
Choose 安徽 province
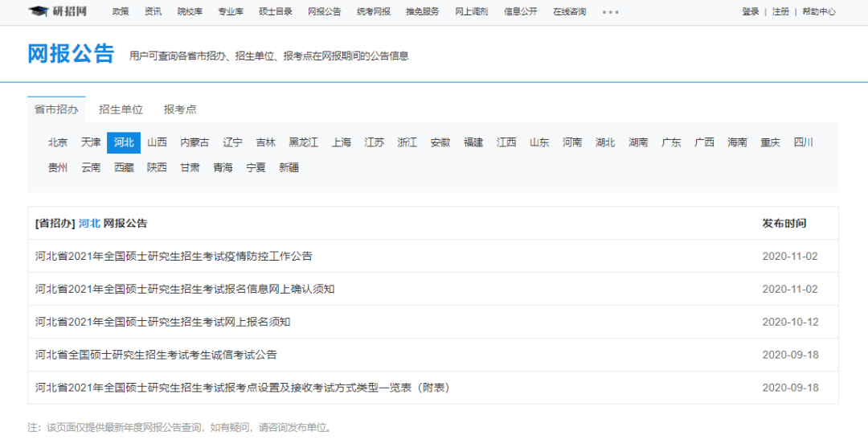click(x=440, y=142)
